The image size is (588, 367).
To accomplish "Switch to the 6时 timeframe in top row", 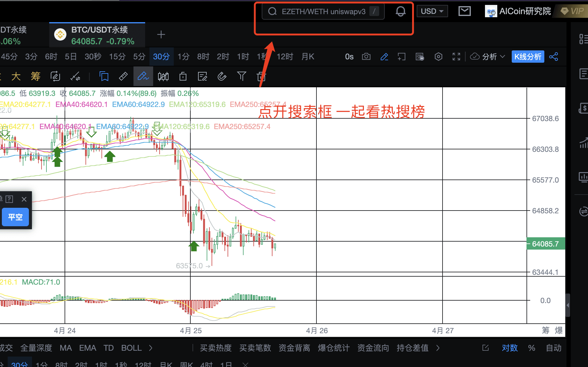I will (x=51, y=57).
